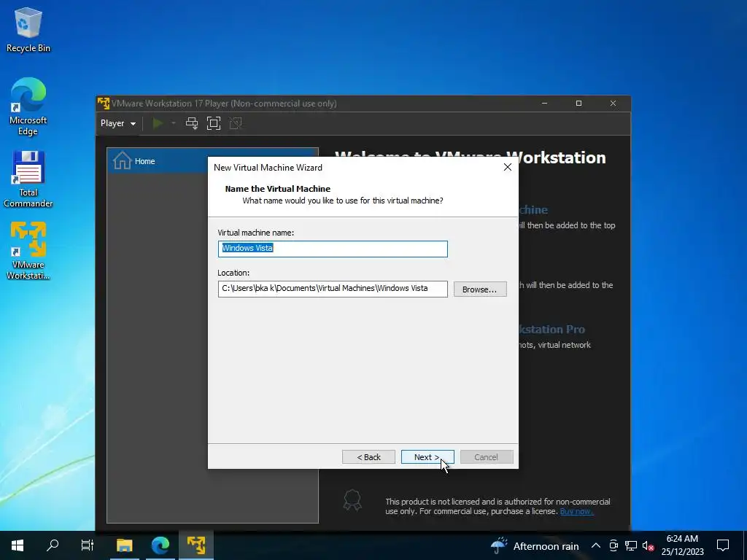The image size is (747, 560).
Task: Expand the arrow next to play button
Action: pyautogui.click(x=174, y=123)
